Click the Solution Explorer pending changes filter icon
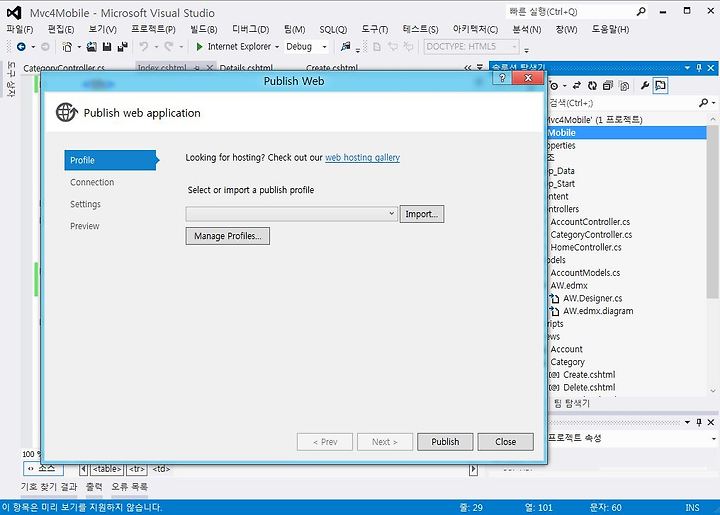The width and height of the screenshot is (720, 515). point(554,85)
